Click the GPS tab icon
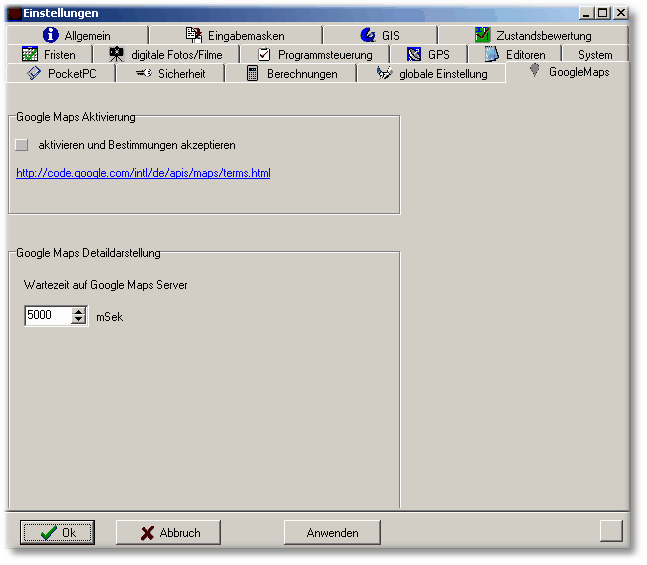Viewport: 647px width, 565px height. (x=414, y=54)
